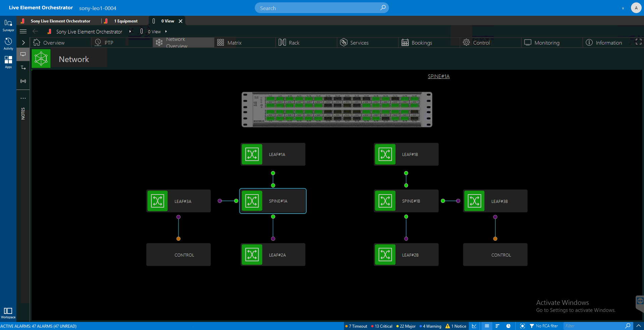Switch alarm console to pie chart icon
644x330 pixels.
click(508, 326)
